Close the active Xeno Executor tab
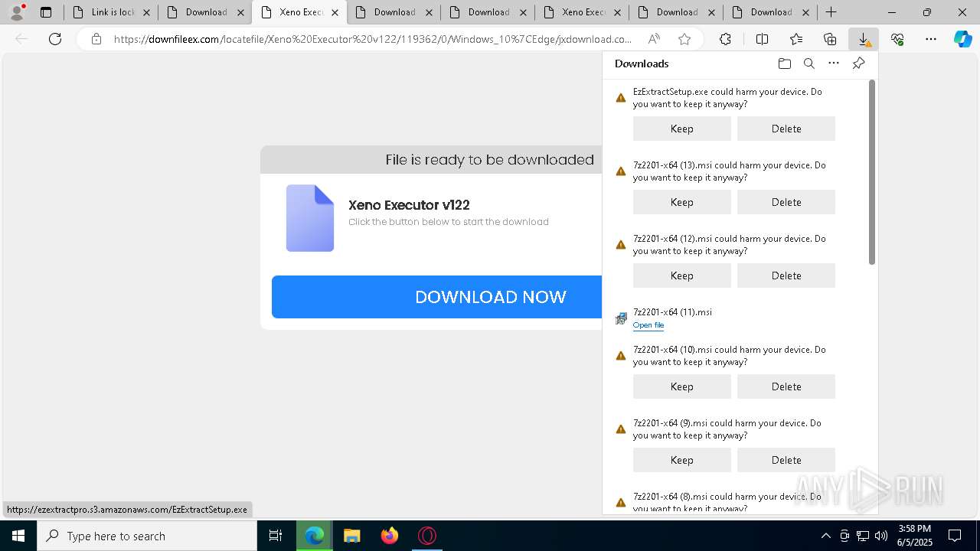This screenshot has width=980, height=551. [335, 12]
